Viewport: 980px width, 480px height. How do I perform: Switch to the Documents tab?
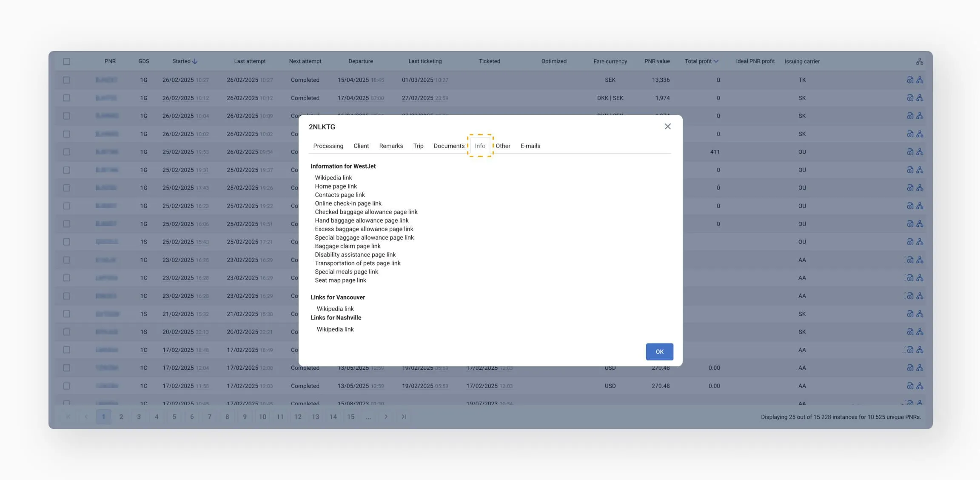(449, 146)
